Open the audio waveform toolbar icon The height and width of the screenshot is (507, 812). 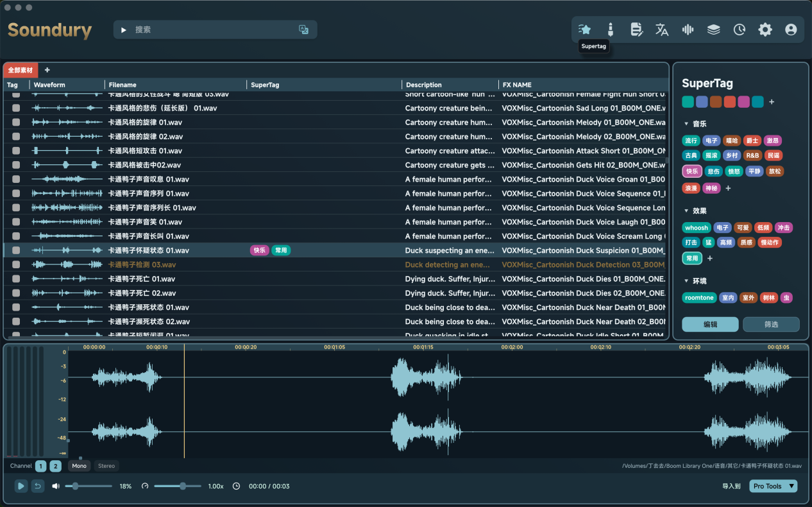(688, 30)
